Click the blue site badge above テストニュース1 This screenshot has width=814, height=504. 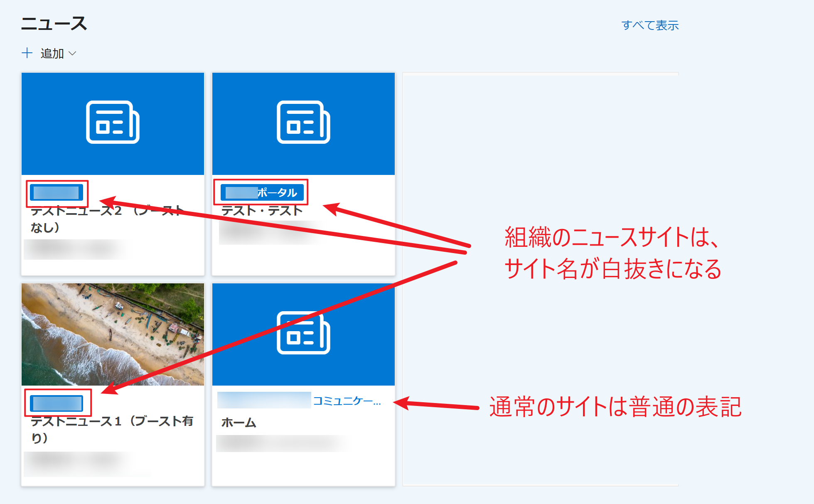[57, 403]
